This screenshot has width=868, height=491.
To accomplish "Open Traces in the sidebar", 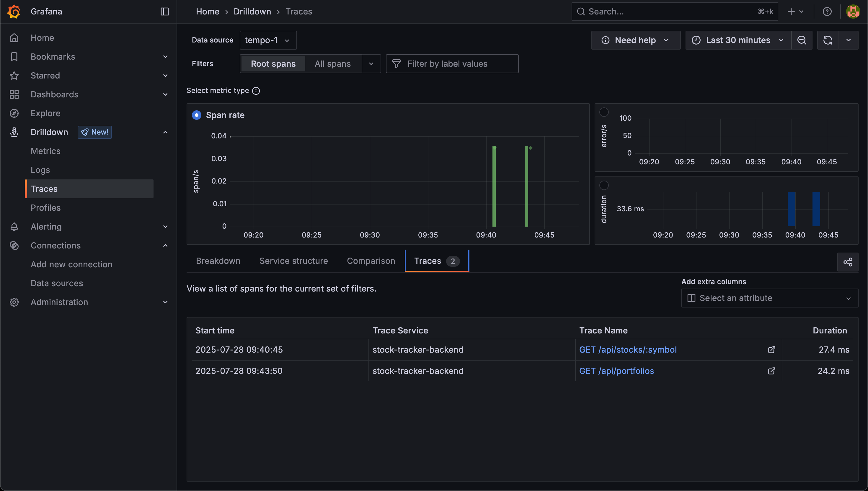I will coord(89,189).
